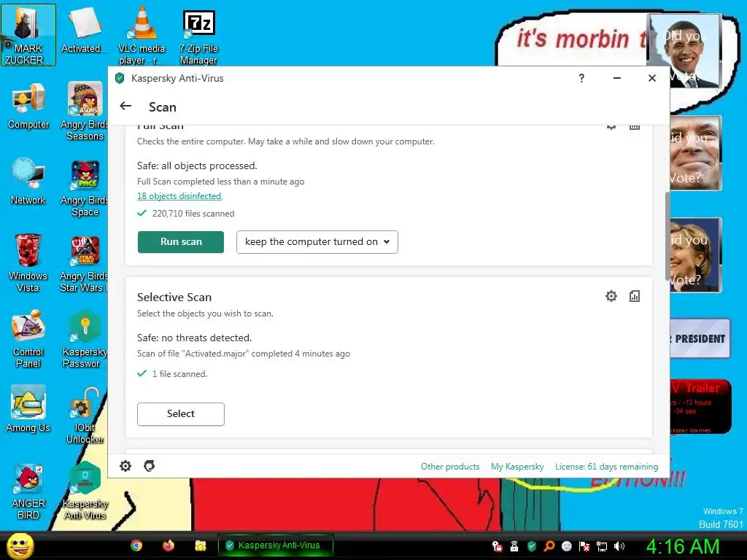Click Safe: no threats detected text
This screenshot has width=747, height=560.
pos(194,338)
